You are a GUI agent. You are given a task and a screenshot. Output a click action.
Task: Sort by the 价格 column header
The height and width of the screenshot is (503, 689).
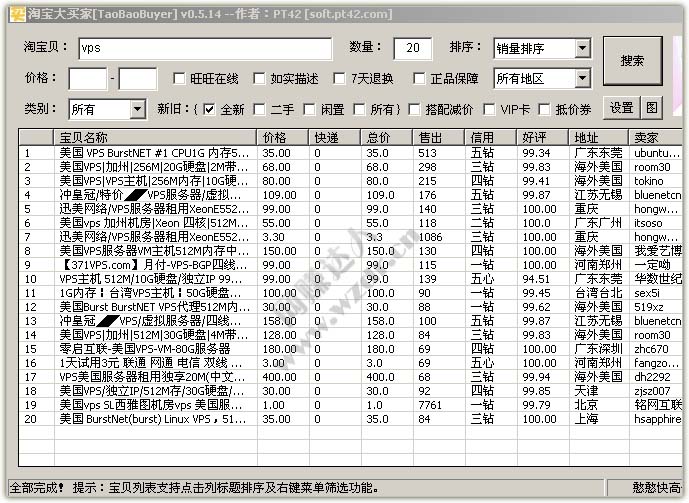[283, 138]
